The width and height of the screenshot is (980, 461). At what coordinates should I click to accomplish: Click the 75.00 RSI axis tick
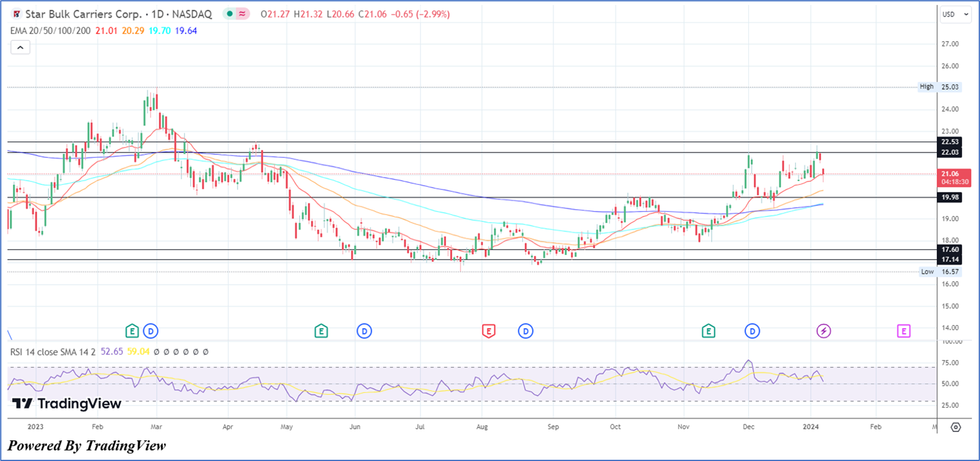pos(950,363)
